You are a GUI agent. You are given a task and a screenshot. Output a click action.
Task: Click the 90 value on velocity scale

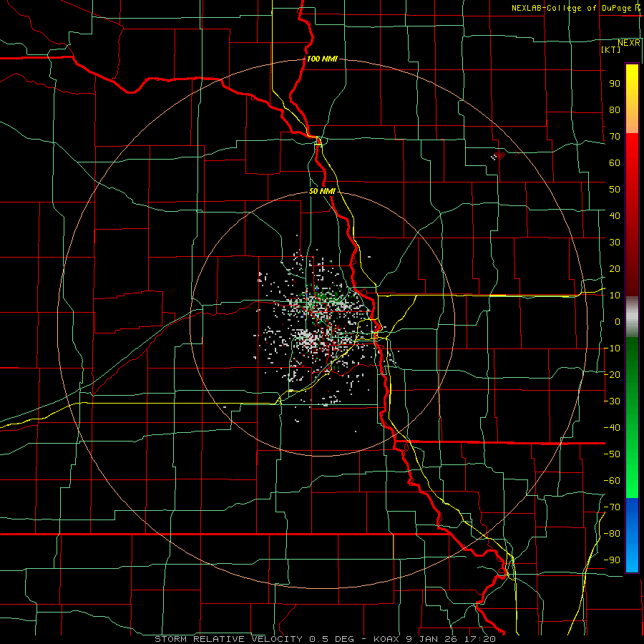(615, 84)
